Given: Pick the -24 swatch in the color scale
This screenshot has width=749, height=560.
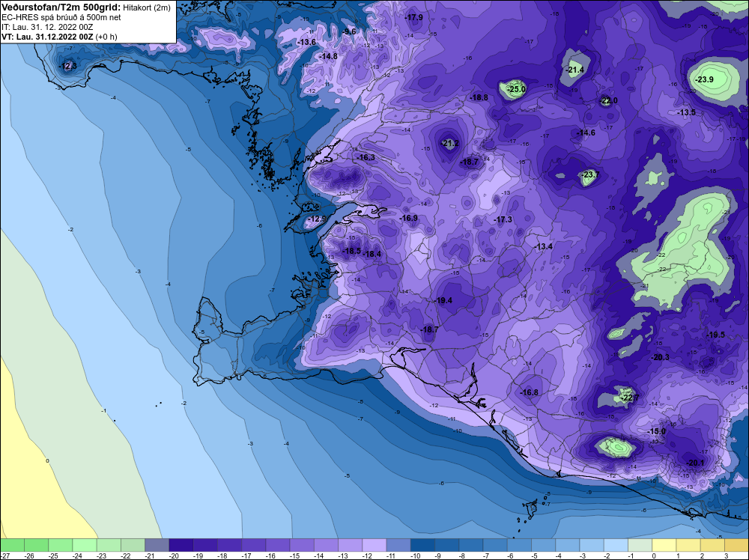Looking at the screenshot, I should 85,545.
